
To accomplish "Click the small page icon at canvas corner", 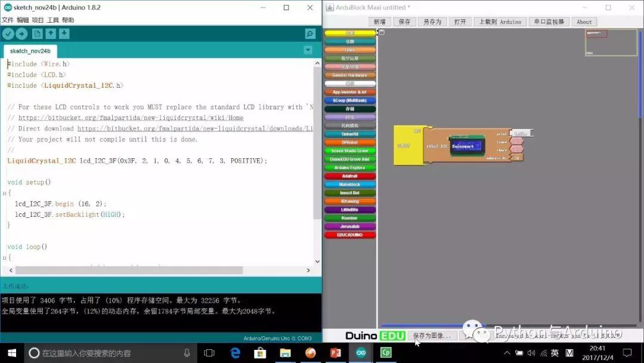I will point(382,32).
